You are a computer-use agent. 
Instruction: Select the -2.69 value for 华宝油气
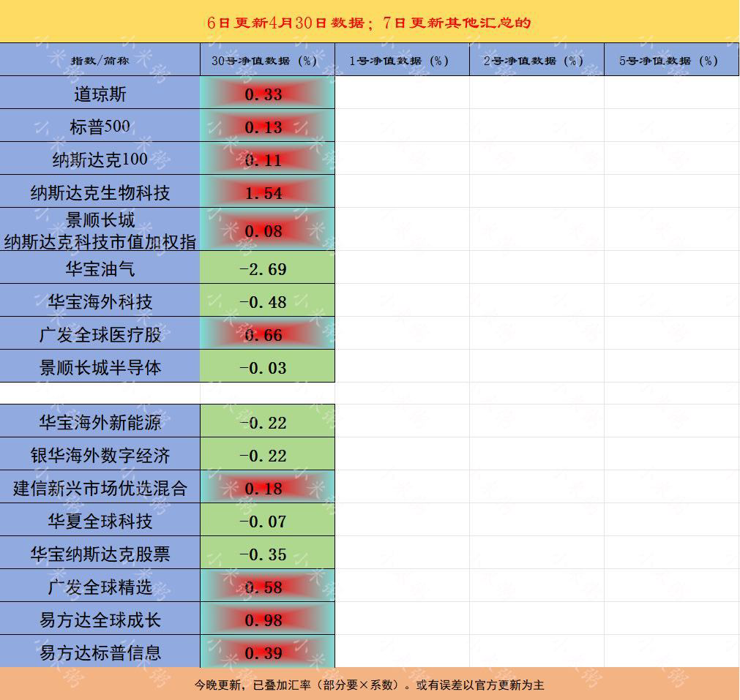point(268,268)
